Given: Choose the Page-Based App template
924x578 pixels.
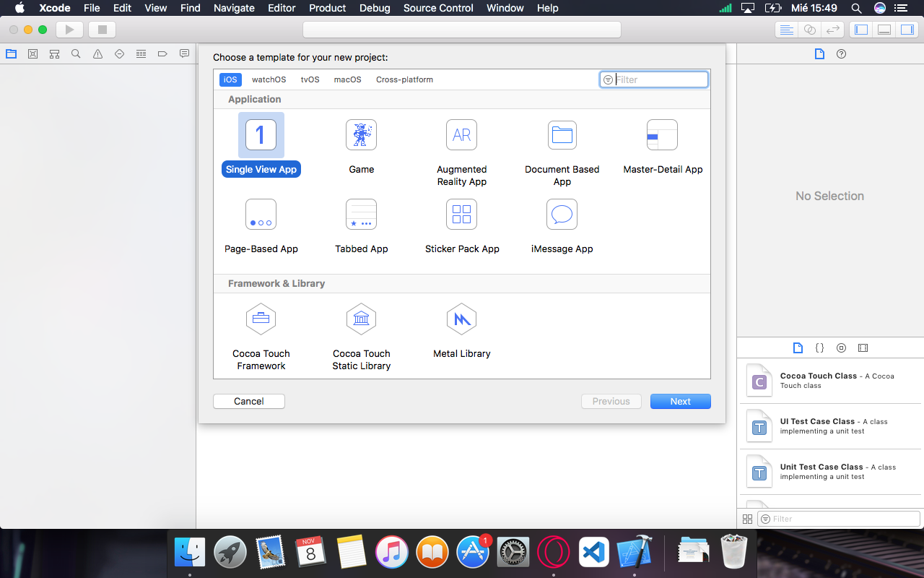Looking at the screenshot, I should pyautogui.click(x=261, y=215).
